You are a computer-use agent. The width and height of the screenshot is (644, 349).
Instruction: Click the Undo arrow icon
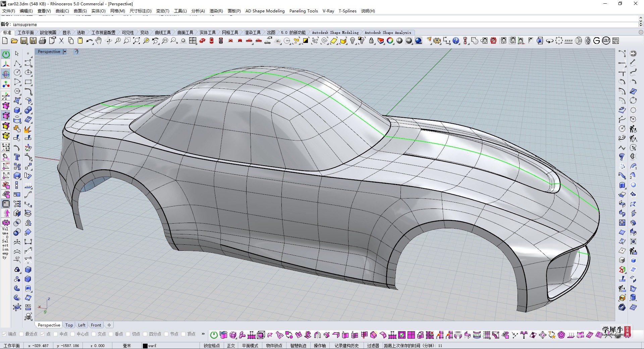tap(89, 41)
